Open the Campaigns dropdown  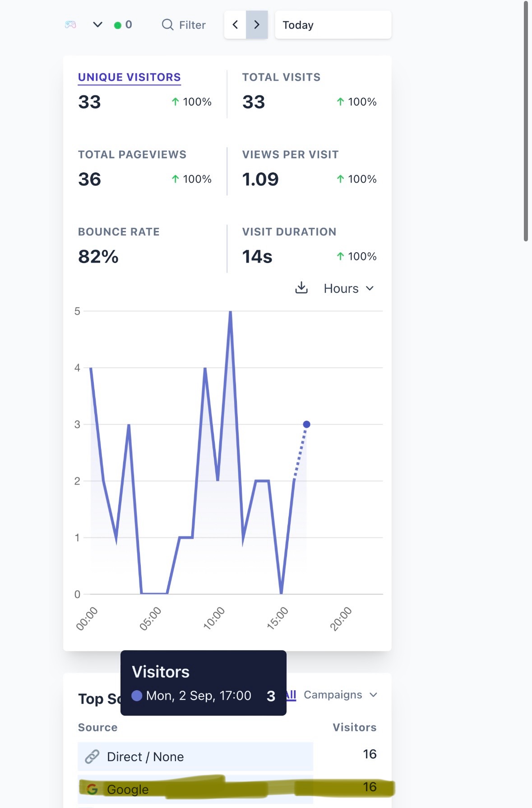(340, 695)
